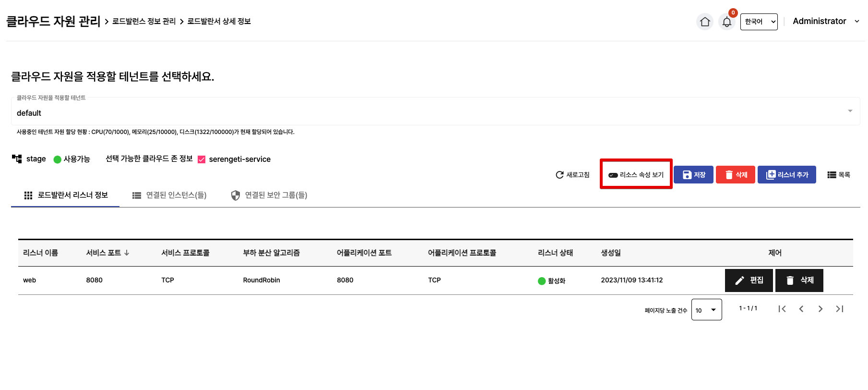This screenshot has width=868, height=390.
Task: Go to first page of results
Action: coord(782,309)
